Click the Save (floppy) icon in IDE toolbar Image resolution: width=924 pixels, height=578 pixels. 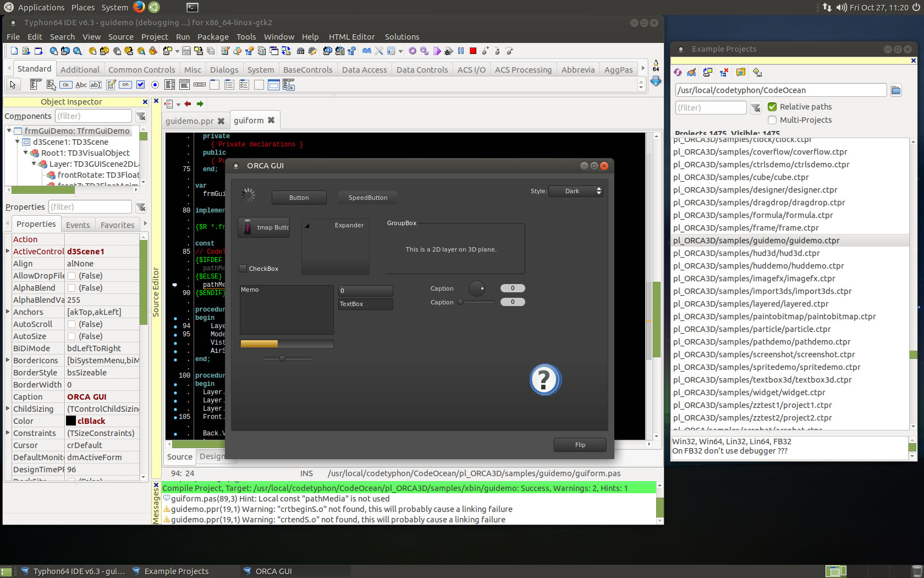click(x=186, y=51)
